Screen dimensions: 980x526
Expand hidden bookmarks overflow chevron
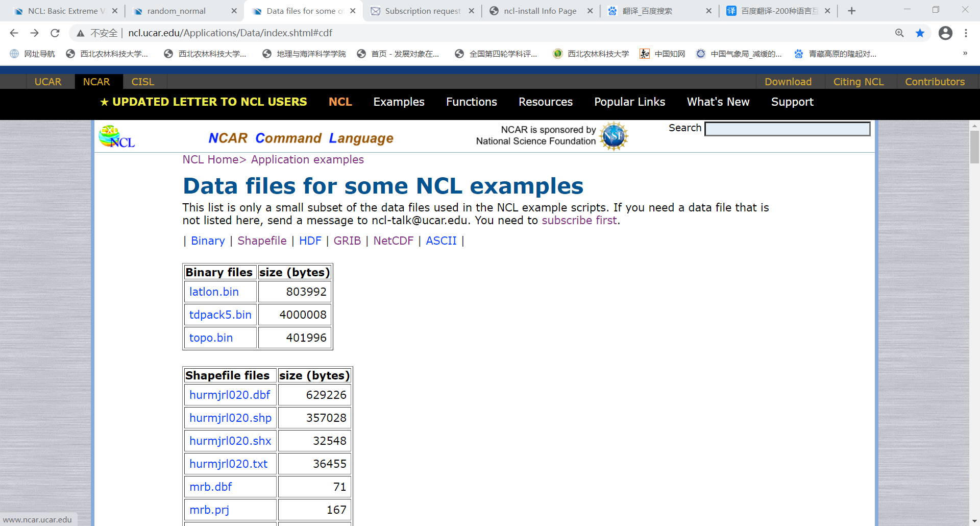click(x=965, y=54)
